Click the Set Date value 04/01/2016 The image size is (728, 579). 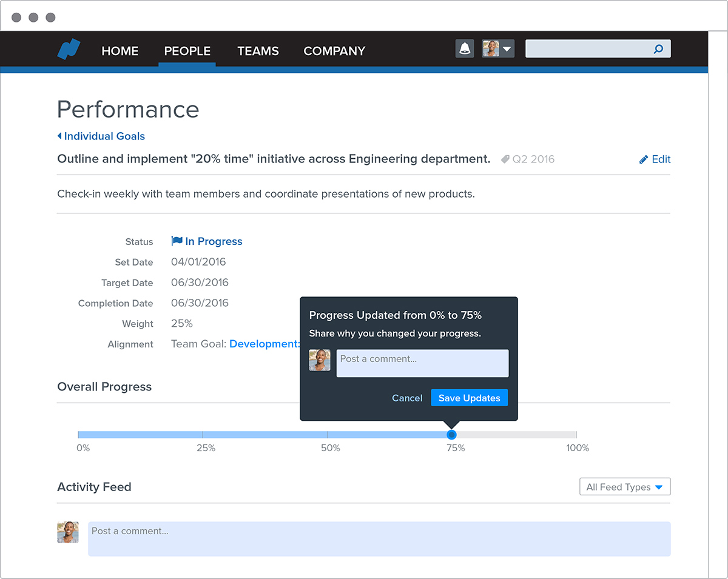tap(198, 262)
